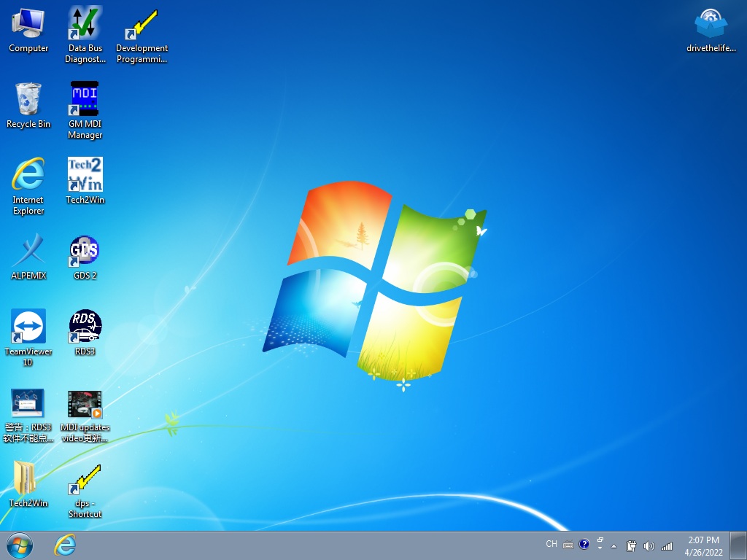Select the ALPEMIX desktop icon
Screen dimensions: 747x560
click(x=28, y=251)
